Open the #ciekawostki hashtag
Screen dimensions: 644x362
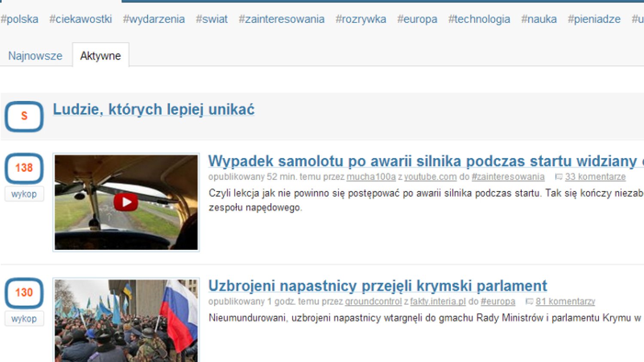tap(81, 19)
